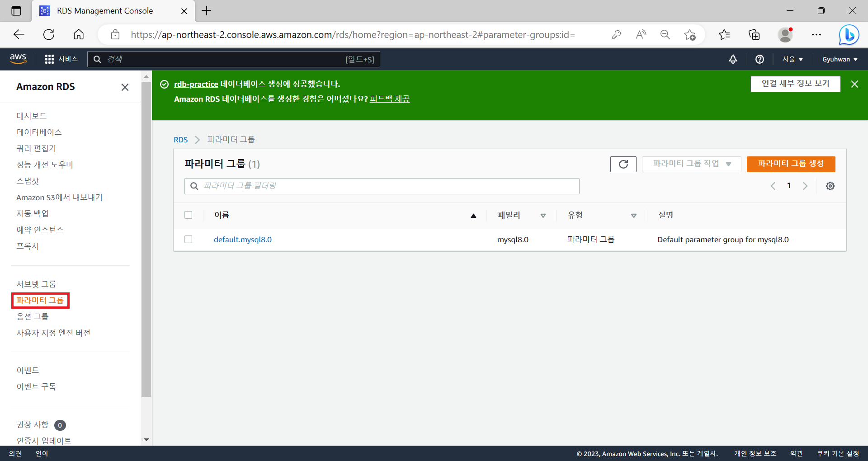
Task: Click 쿠키 기본 설정 in footer
Action: 838,453
